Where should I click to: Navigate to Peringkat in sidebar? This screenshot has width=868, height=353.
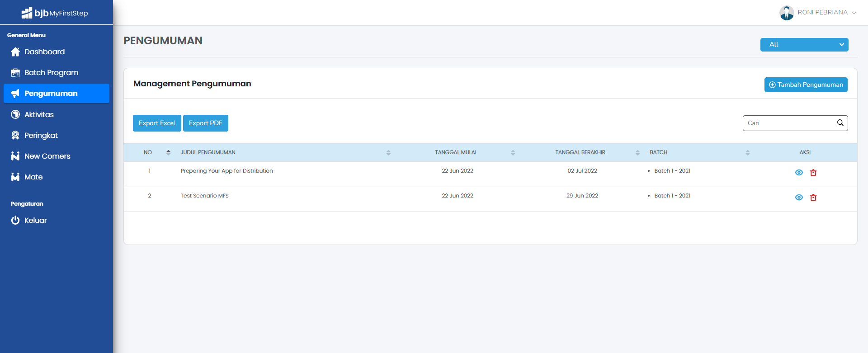click(x=57, y=136)
